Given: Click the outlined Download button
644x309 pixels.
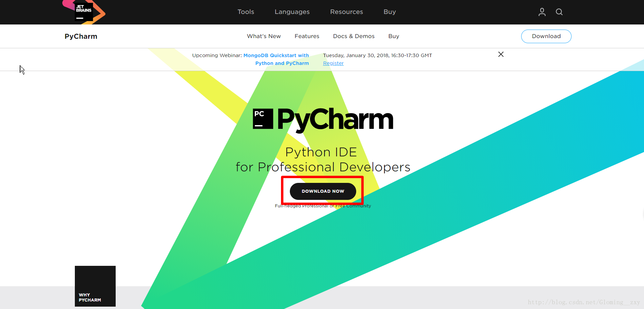Looking at the screenshot, I should (546, 36).
